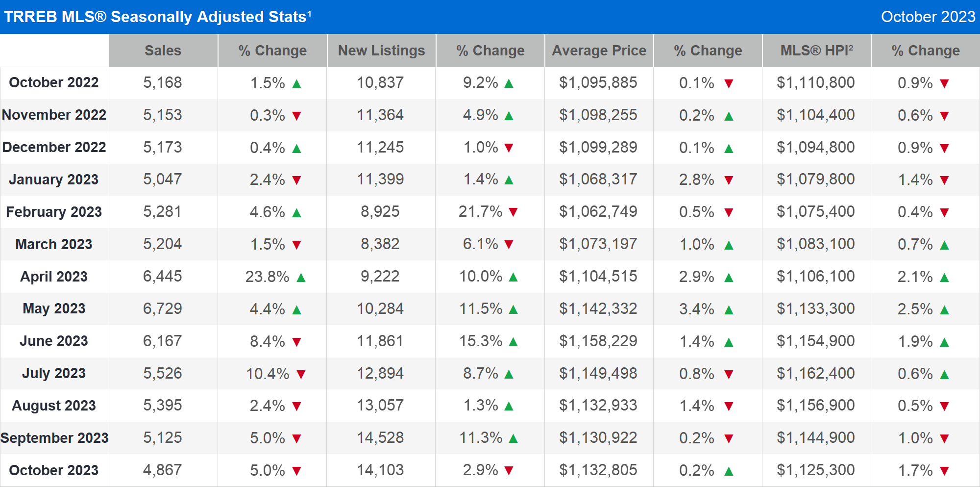The width and height of the screenshot is (980, 487).
Task: Select the green triangle in June 2023 New Listings change
Action: click(x=513, y=341)
